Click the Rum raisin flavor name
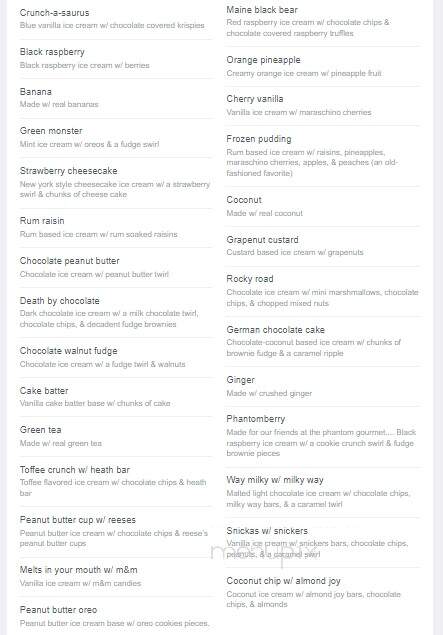The height and width of the screenshot is (635, 443). (x=42, y=221)
